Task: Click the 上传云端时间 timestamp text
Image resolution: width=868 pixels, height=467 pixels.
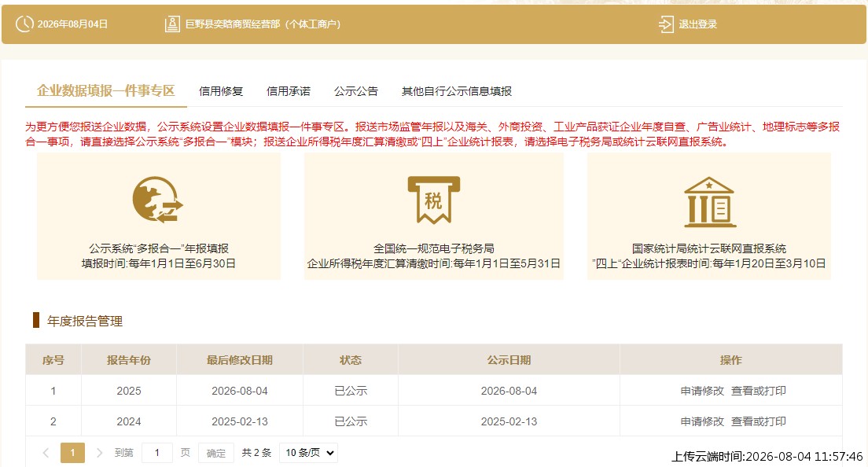Action: [x=767, y=457]
